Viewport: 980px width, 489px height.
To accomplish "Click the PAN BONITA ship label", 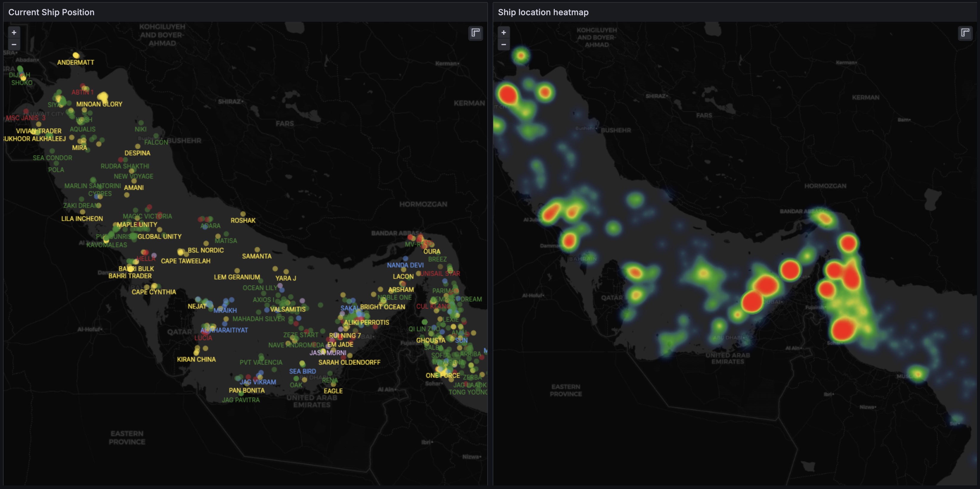I will (x=247, y=391).
